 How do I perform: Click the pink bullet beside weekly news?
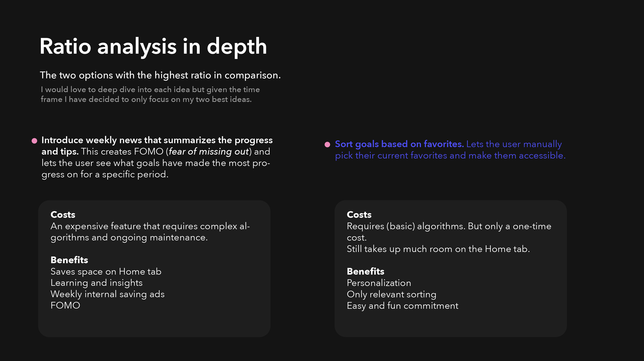click(x=35, y=141)
